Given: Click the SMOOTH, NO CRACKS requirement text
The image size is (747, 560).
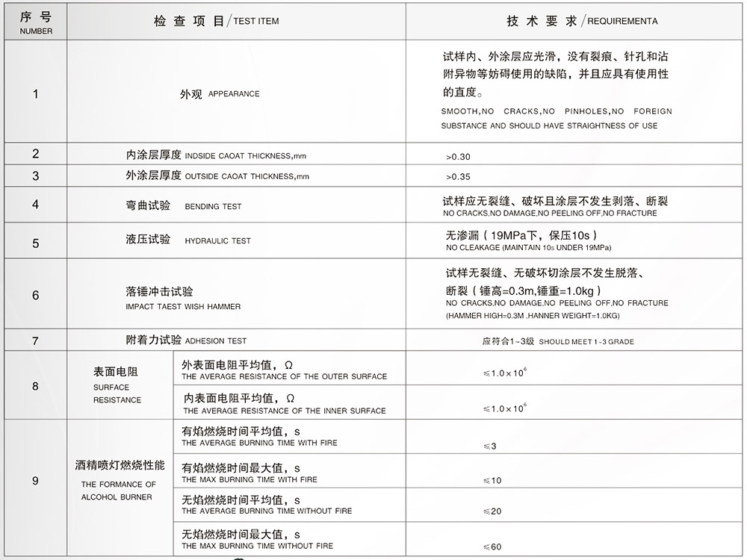Looking at the screenshot, I should coord(556,118).
